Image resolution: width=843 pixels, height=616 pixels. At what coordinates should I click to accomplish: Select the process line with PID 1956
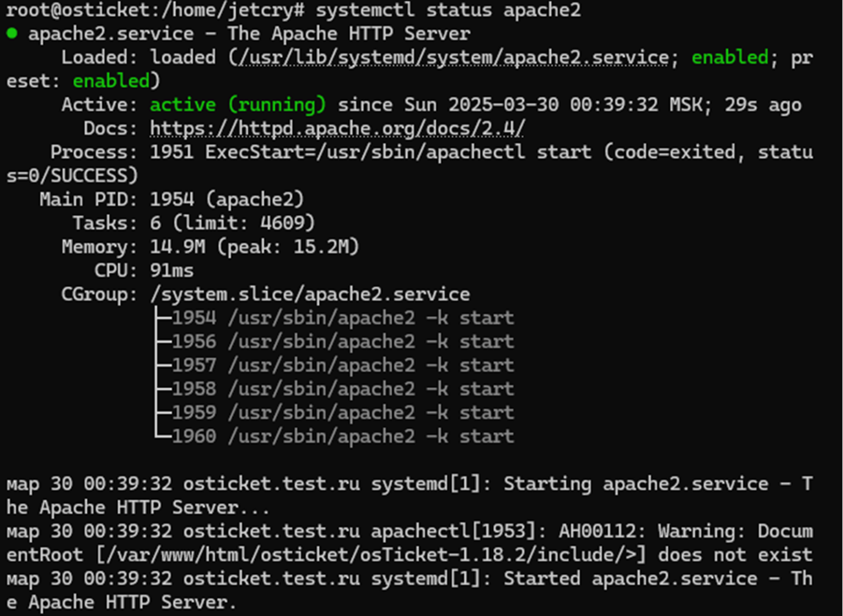[343, 341]
